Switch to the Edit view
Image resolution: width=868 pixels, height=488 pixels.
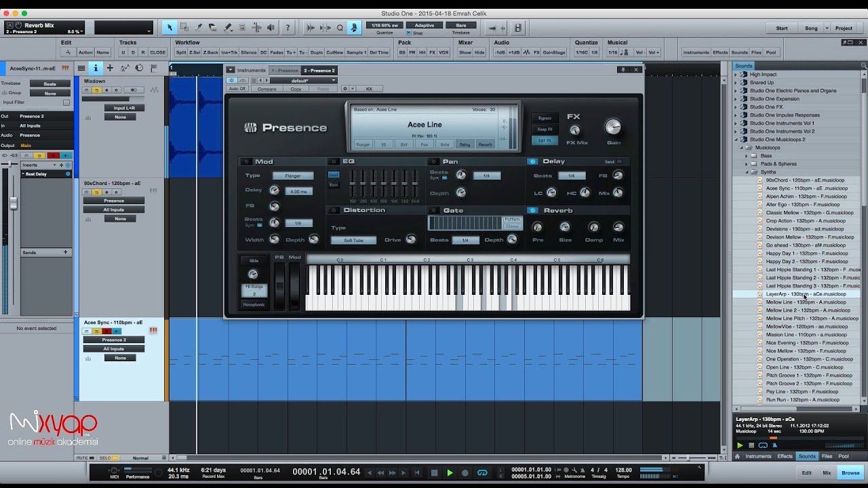[806, 472]
